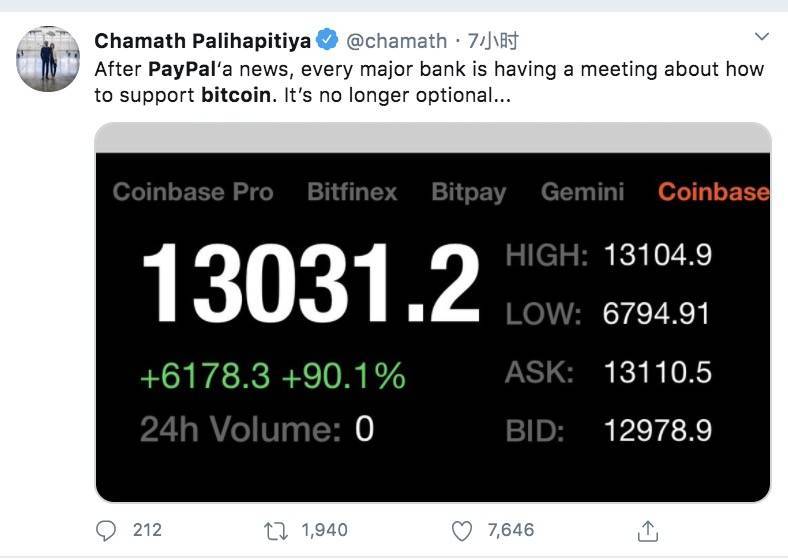Switch to the Bitfinex tab
Screen dimensions: 788x560
coord(352,192)
